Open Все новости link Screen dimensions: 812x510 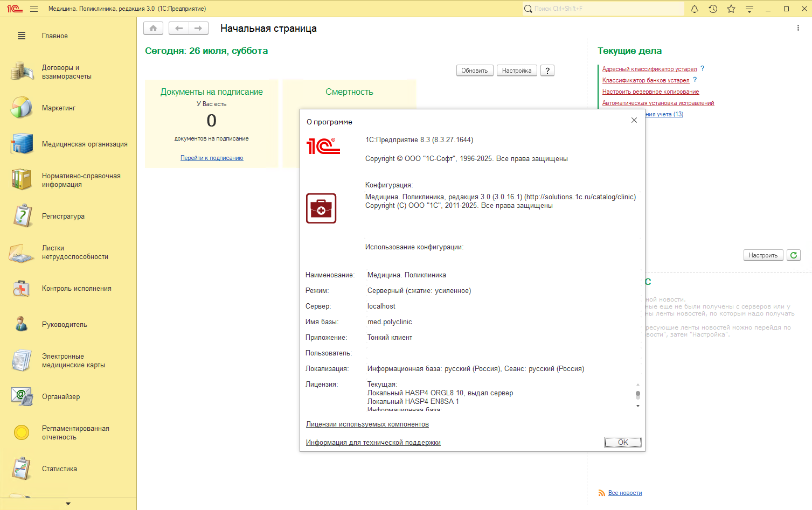pos(625,493)
